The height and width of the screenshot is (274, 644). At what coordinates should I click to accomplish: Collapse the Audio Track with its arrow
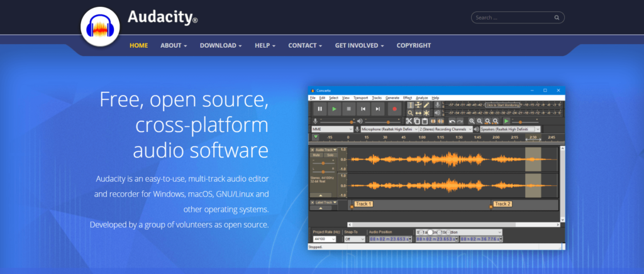pyautogui.click(x=321, y=195)
